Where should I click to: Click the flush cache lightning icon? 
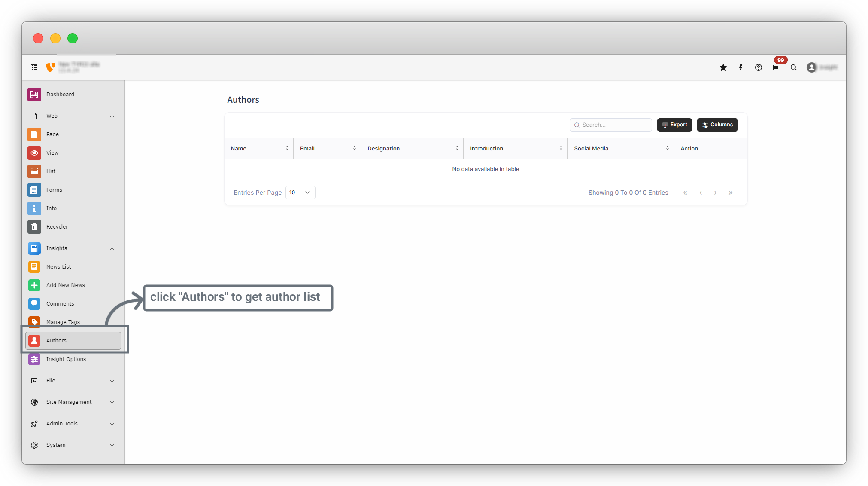coord(741,67)
